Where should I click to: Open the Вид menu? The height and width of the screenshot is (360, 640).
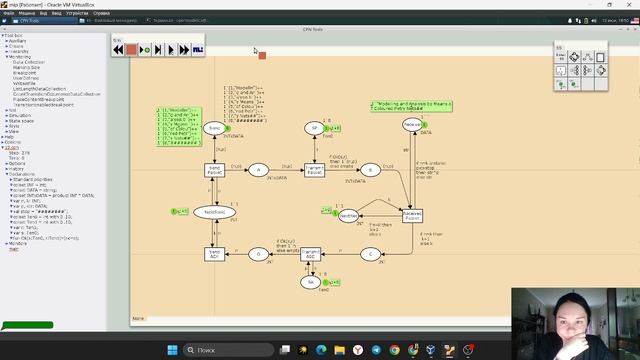[x=43, y=13]
